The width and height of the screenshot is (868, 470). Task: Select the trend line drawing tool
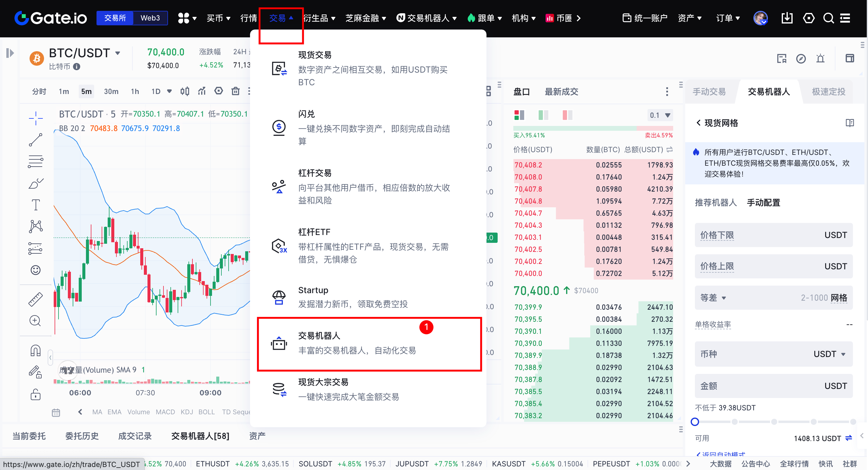pyautogui.click(x=36, y=139)
